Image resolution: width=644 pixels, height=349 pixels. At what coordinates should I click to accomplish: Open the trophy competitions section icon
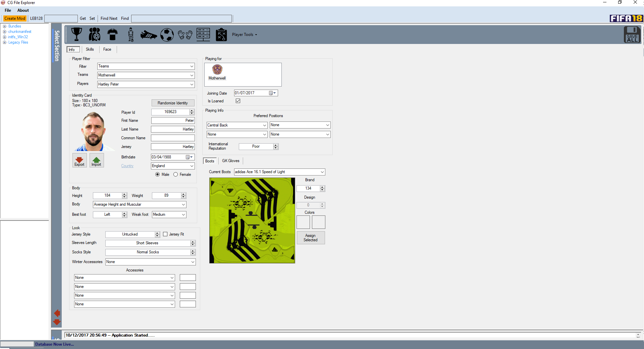pyautogui.click(x=76, y=34)
